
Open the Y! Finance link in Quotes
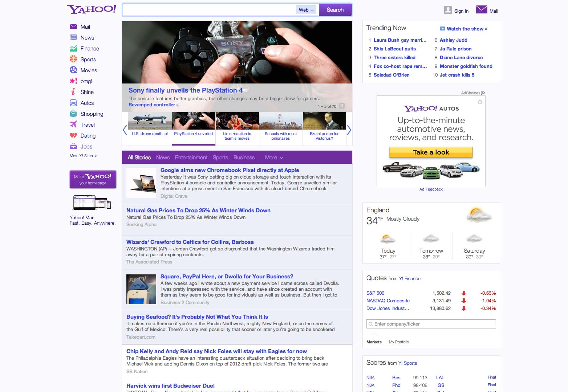pyautogui.click(x=410, y=278)
